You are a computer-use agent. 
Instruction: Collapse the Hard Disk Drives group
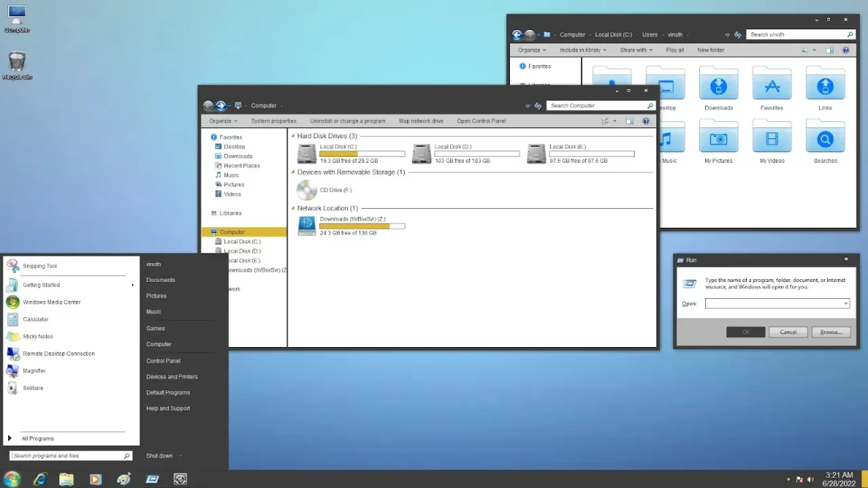tap(294, 136)
